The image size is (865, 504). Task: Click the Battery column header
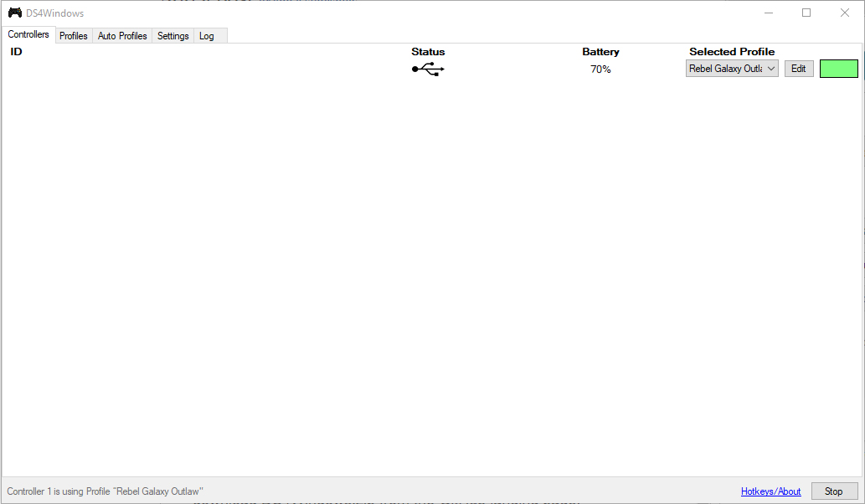coord(600,52)
